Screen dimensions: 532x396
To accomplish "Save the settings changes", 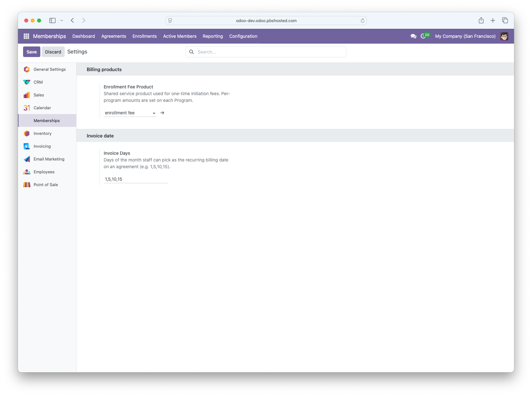I will 31,52.
